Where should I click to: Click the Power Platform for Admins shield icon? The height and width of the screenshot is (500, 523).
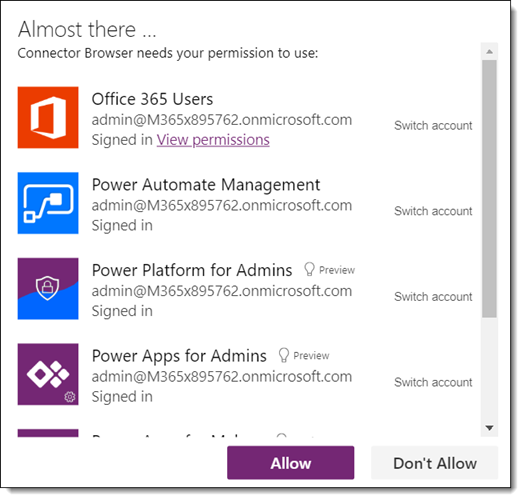pos(48,289)
